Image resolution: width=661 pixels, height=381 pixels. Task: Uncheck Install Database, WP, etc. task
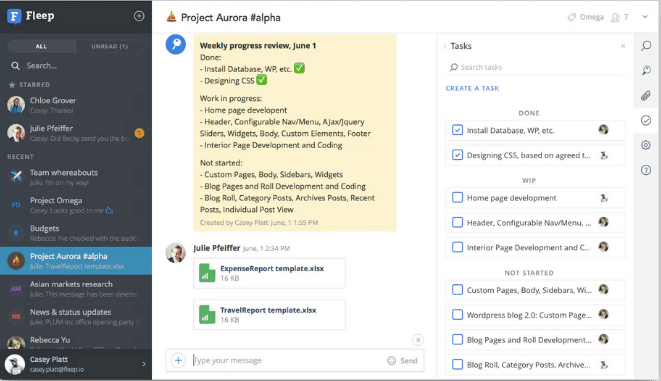[x=457, y=130]
